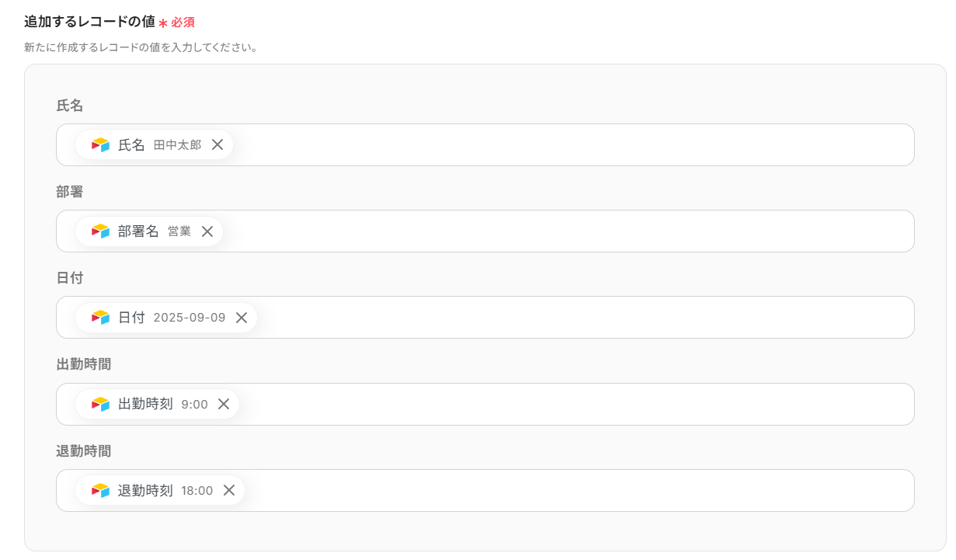Select the 田中太郎 value chip text
This screenshot has width=956, height=560.
point(177,145)
